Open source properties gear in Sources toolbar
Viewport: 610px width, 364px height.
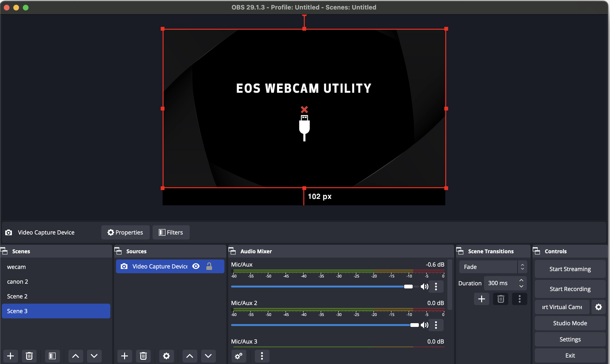166,356
